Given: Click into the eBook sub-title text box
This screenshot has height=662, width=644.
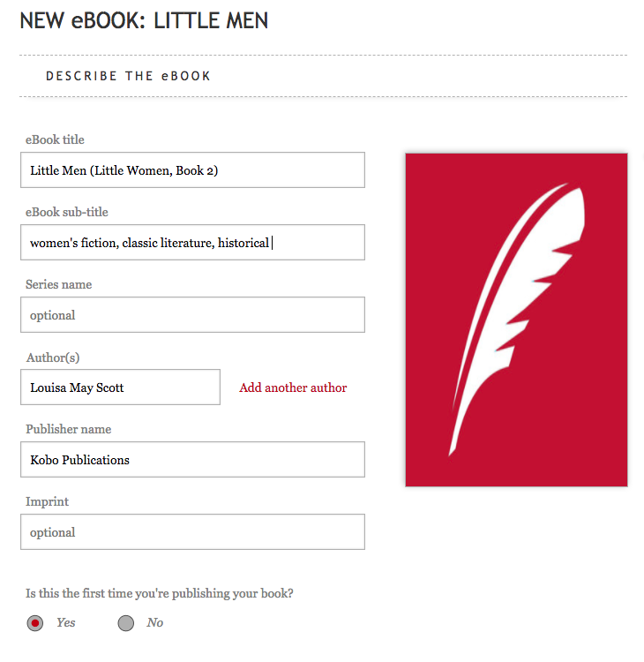Looking at the screenshot, I should click(x=192, y=243).
